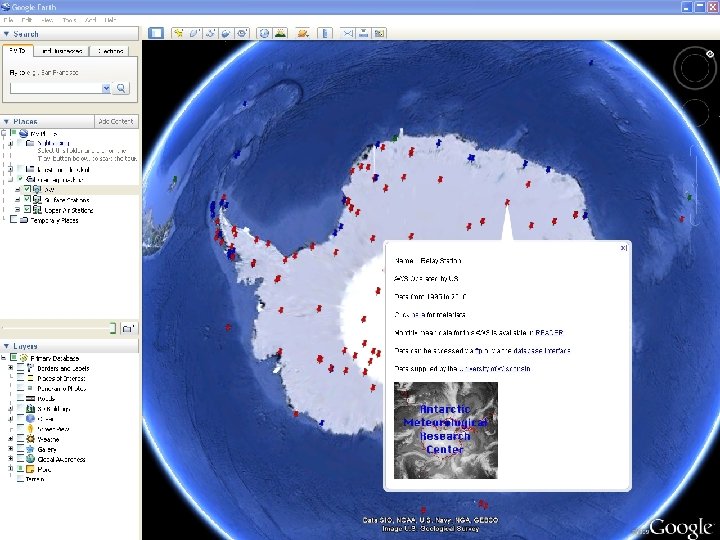720x540 pixels.
Task: Toggle the Temporary Places checkbox
Action: pyautogui.click(x=13, y=220)
